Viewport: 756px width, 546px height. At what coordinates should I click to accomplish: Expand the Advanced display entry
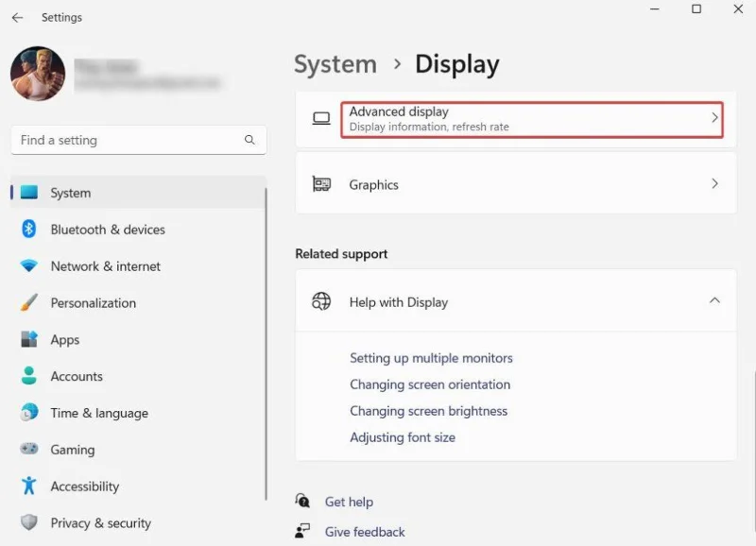[715, 118]
